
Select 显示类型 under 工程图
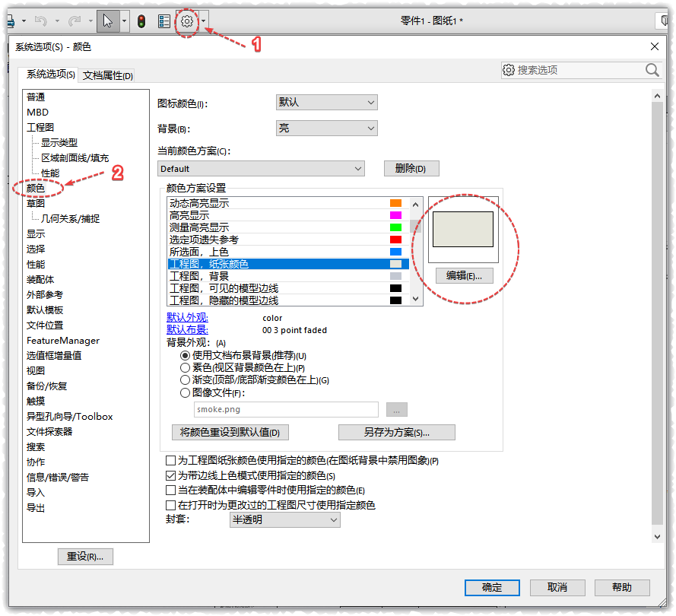click(x=59, y=143)
